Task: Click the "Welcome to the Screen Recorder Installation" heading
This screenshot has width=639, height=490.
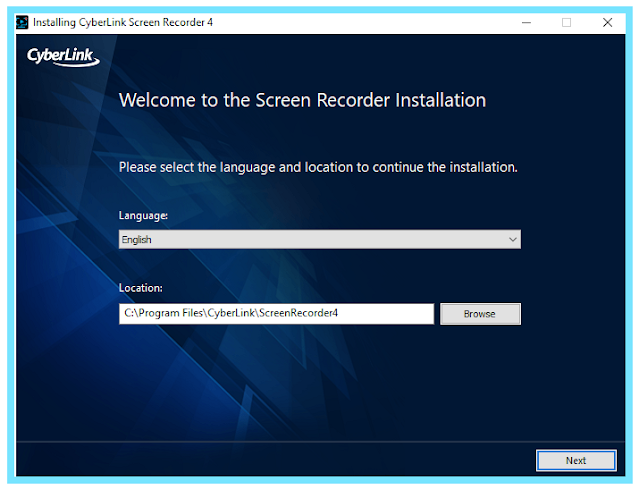Action: 302,100
